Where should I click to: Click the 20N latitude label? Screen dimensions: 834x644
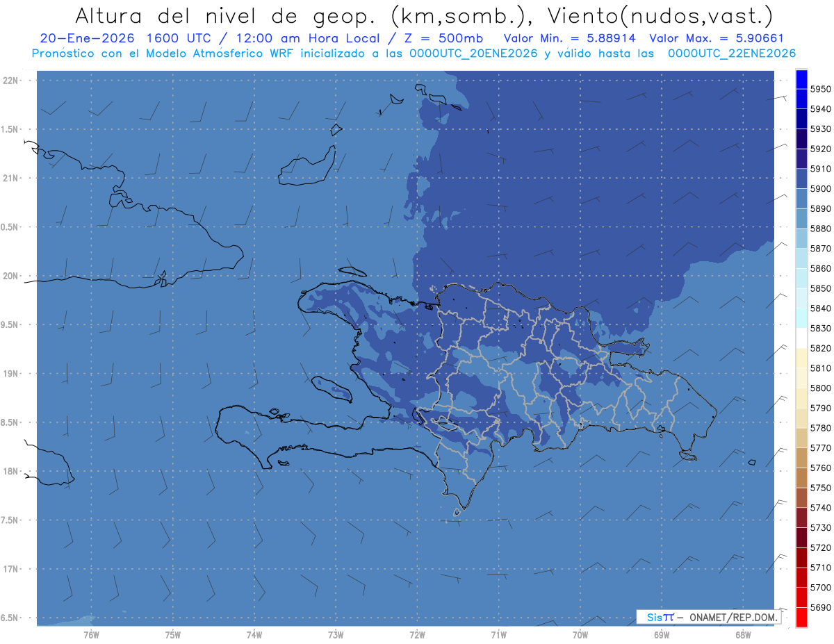point(11,276)
